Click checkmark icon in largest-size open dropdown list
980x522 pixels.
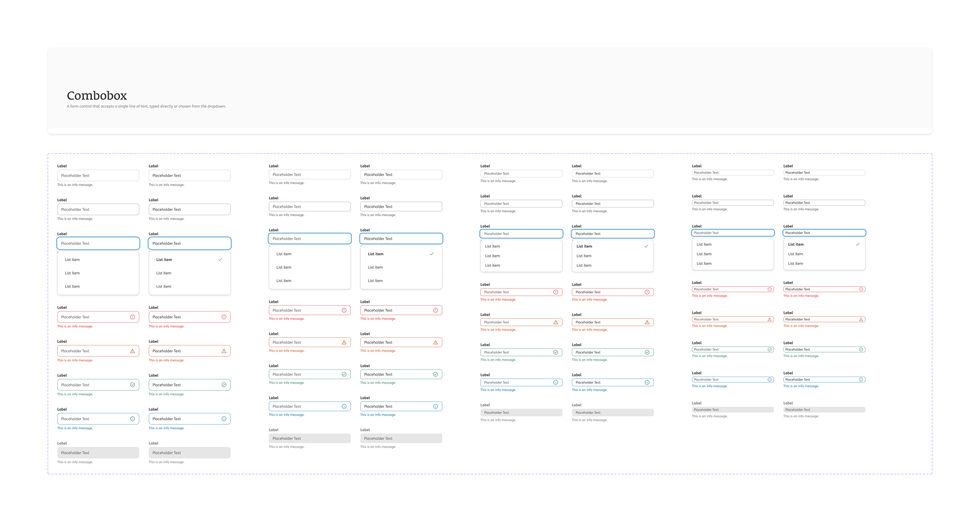(x=220, y=260)
